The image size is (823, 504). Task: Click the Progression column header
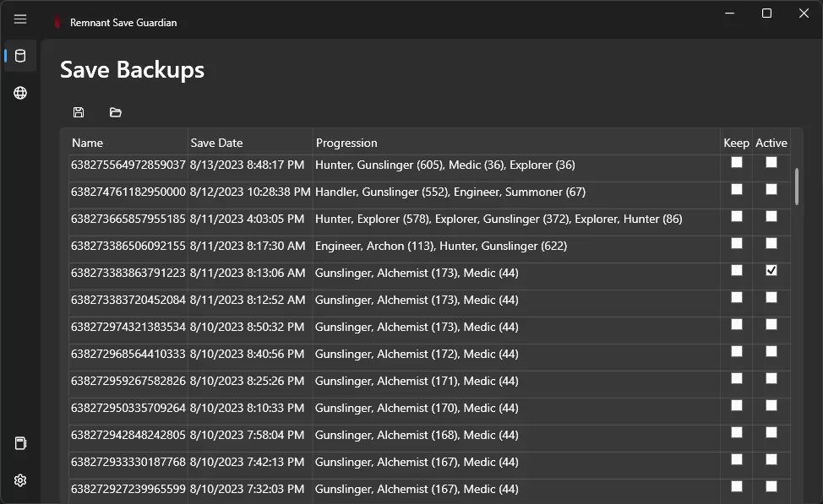(x=346, y=143)
